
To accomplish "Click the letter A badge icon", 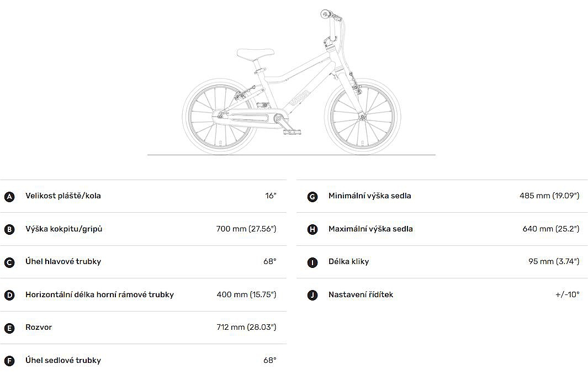I will point(9,197).
